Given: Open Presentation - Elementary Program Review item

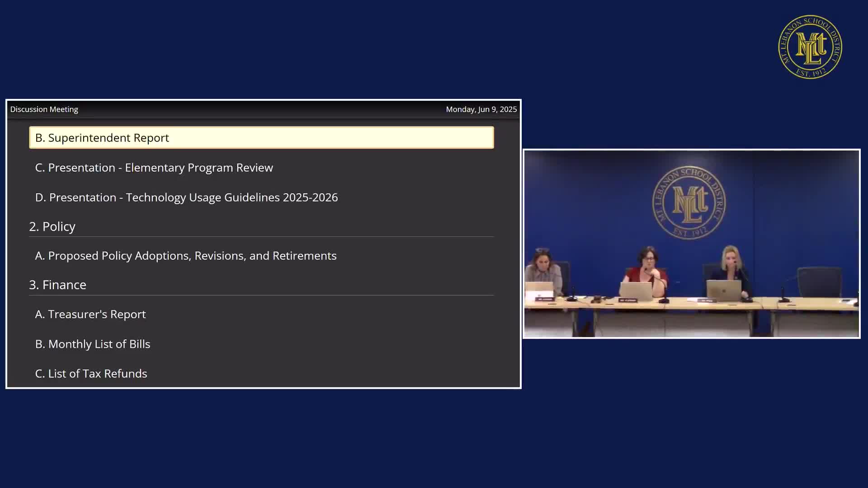Looking at the screenshot, I should pyautogui.click(x=154, y=168).
